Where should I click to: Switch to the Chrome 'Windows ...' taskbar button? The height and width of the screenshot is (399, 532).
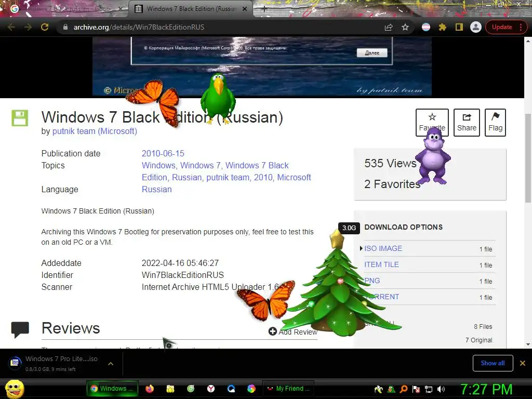[112, 389]
